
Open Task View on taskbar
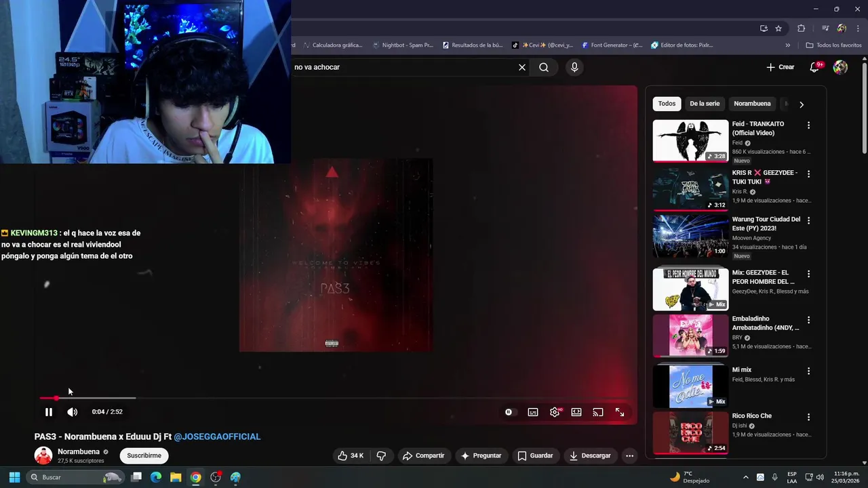tap(136, 477)
